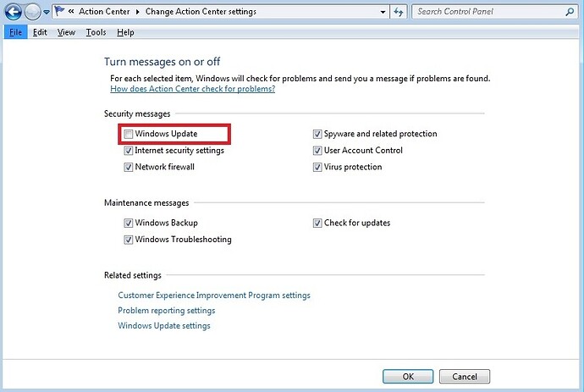584x392 pixels.
Task: Open the File menu
Action: (15, 32)
